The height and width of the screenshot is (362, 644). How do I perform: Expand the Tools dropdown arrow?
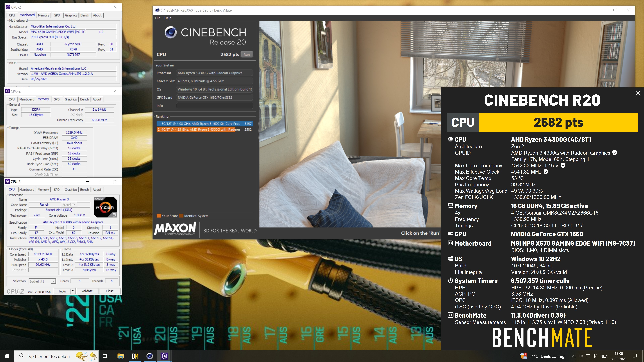73,291
